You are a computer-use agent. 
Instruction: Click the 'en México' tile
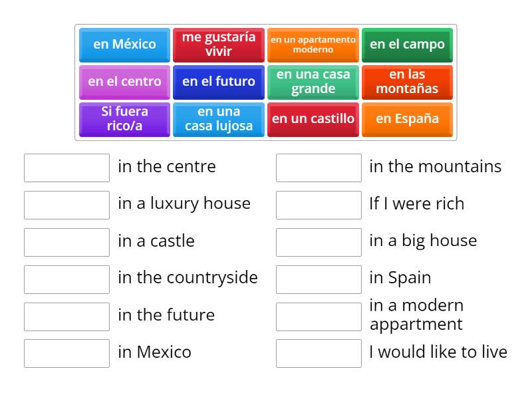[x=124, y=45]
